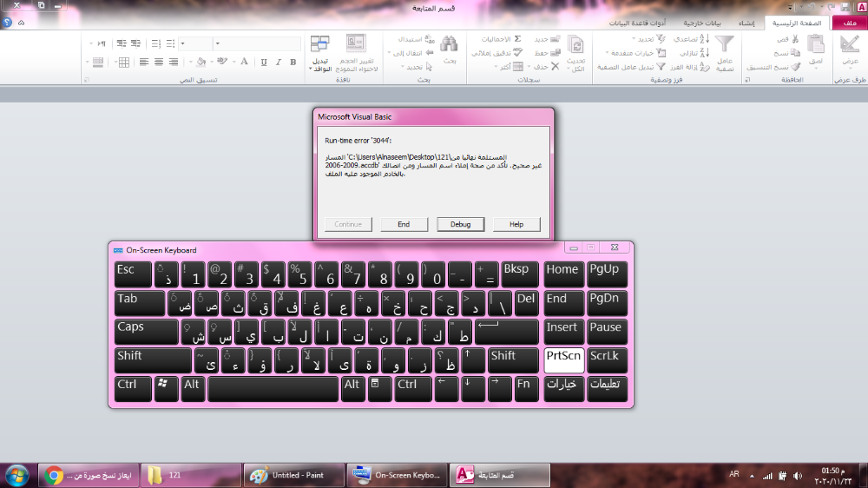Click the center text alignment icon
This screenshot has width=868, height=488.
coord(159,62)
